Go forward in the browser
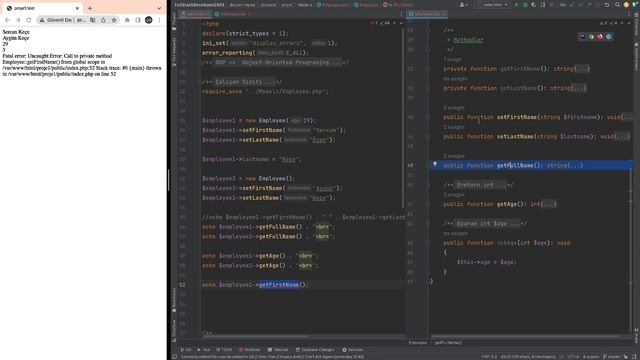 (x=18, y=20)
